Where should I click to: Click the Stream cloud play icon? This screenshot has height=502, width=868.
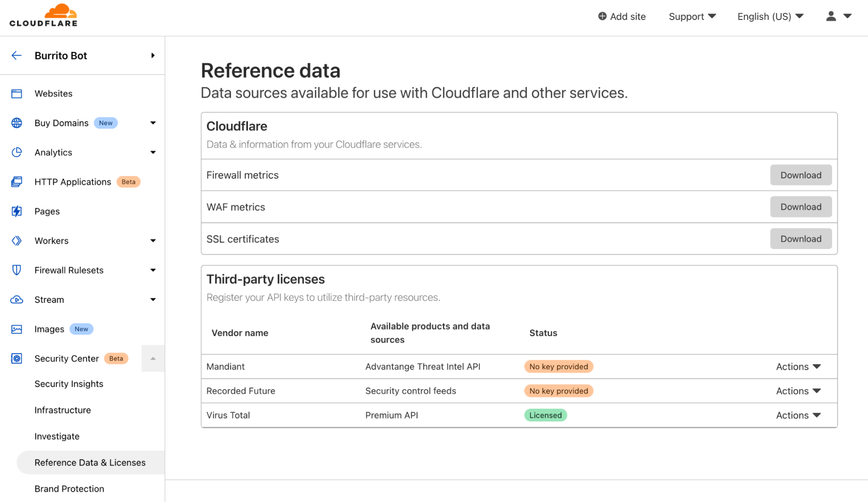[x=17, y=300]
